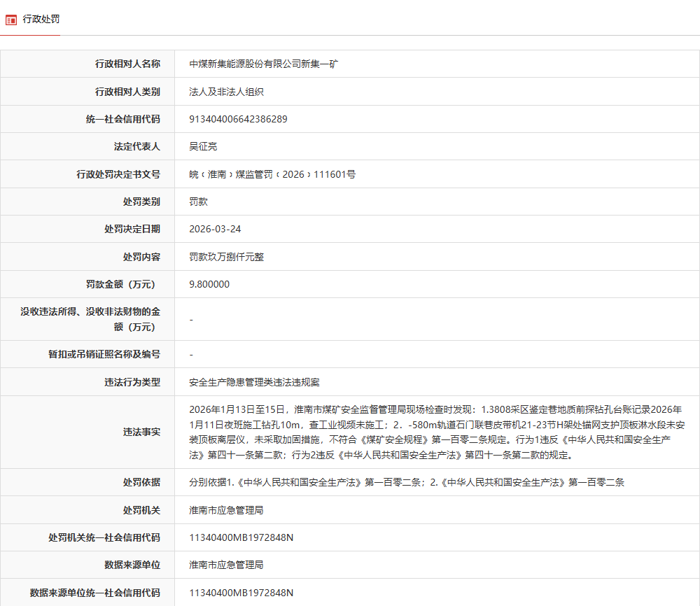This screenshot has width=700, height=606.
Task: Click the authority credit code 11340400MB1972848N
Action: (x=241, y=537)
